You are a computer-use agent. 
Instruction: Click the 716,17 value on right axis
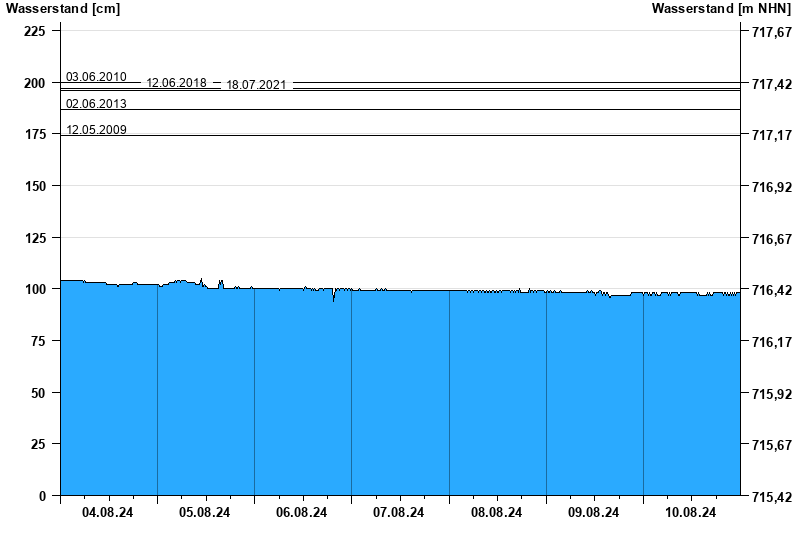(x=772, y=342)
